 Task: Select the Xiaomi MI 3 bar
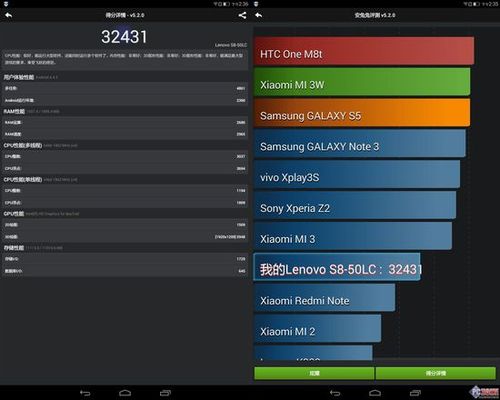point(353,236)
